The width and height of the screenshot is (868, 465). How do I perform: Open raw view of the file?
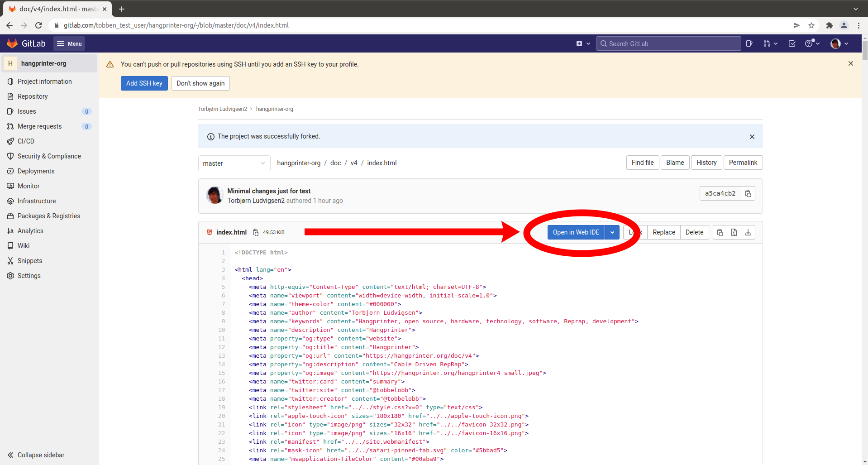tap(734, 232)
